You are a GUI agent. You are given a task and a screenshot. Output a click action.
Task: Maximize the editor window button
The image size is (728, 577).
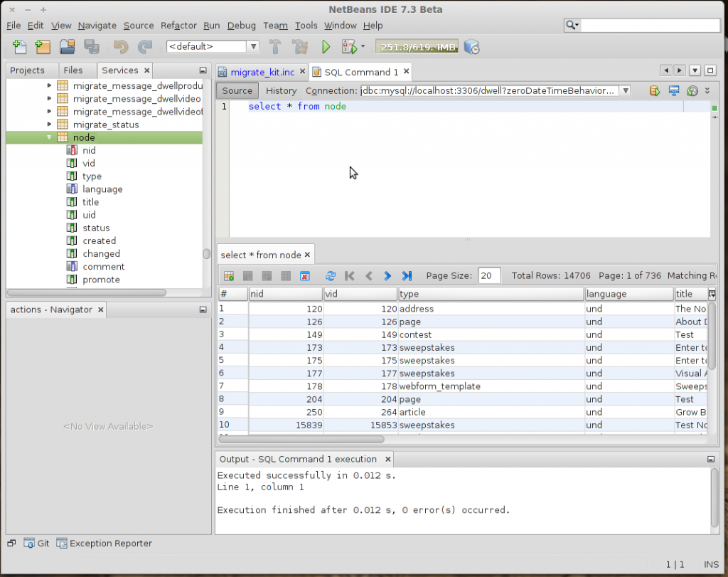pos(710,70)
